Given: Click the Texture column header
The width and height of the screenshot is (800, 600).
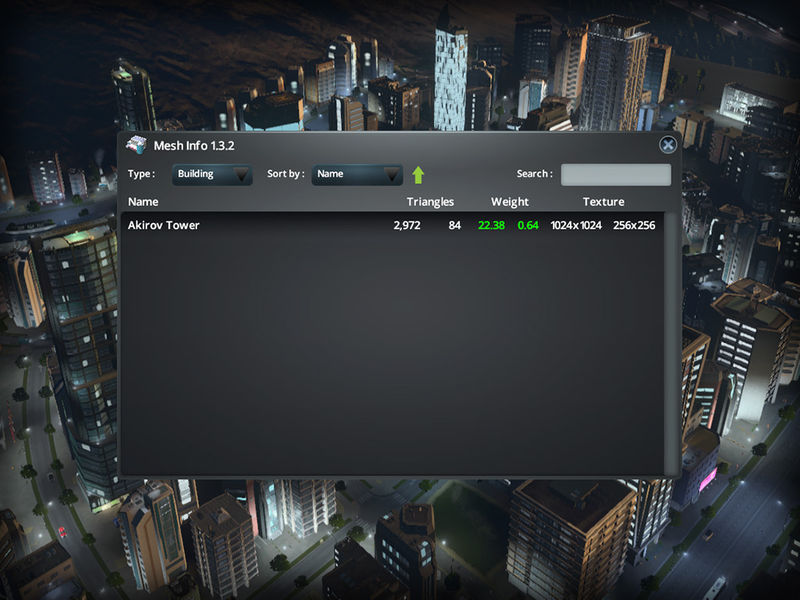Looking at the screenshot, I should (603, 202).
